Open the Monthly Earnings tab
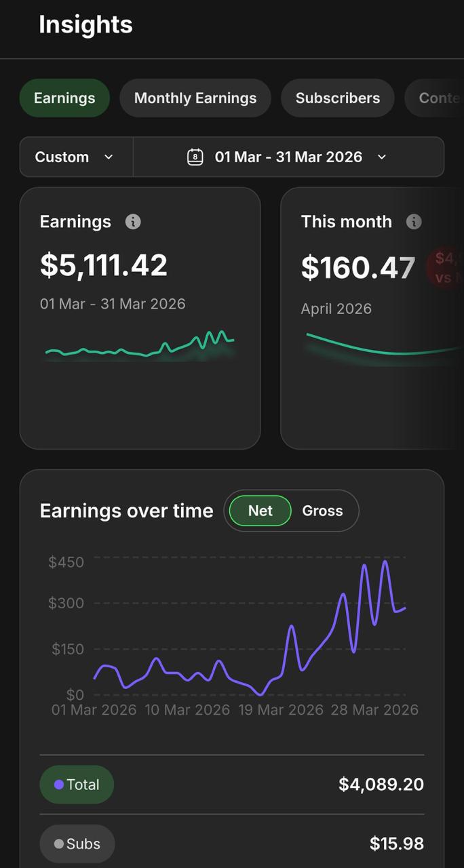 [195, 98]
